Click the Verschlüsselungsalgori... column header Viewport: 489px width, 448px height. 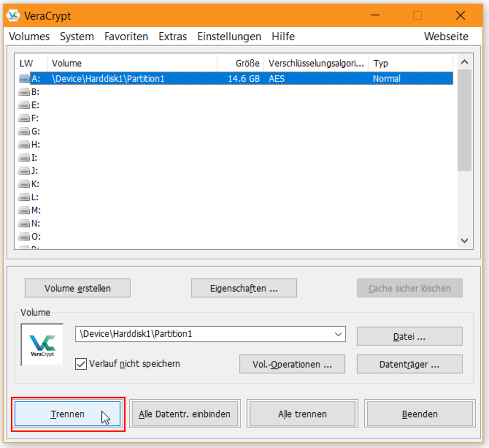[316, 63]
